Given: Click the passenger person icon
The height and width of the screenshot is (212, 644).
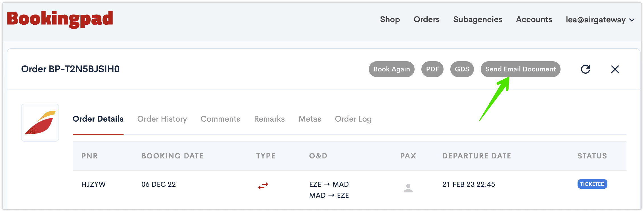Looking at the screenshot, I should click(x=408, y=188).
